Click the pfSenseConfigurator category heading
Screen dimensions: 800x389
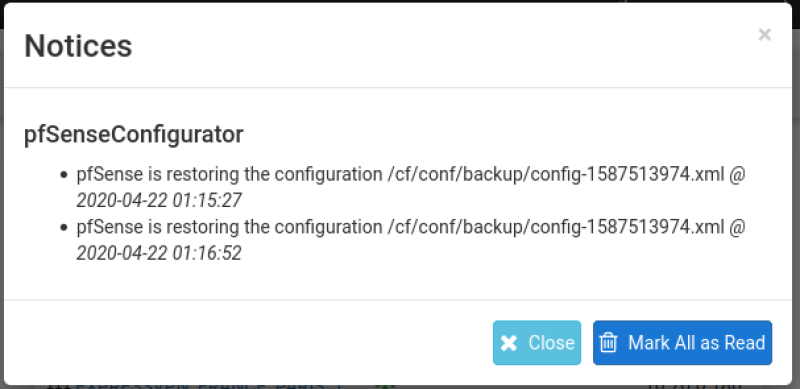(134, 135)
